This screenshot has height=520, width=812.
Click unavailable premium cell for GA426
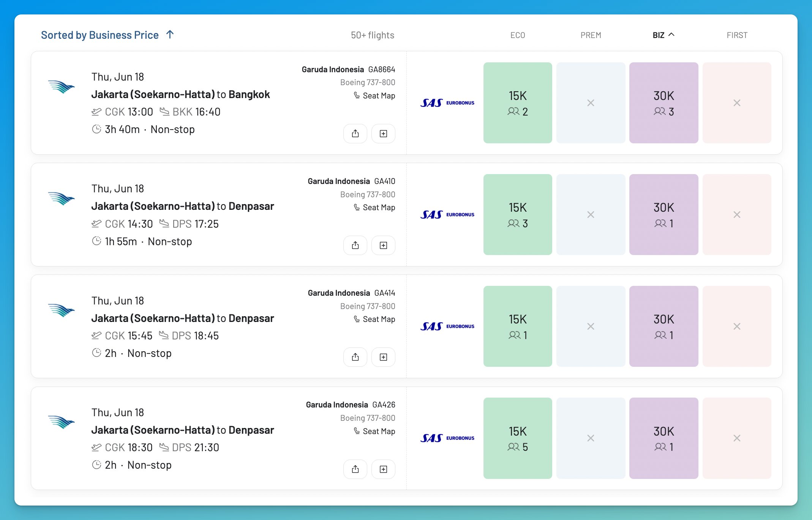tap(591, 438)
